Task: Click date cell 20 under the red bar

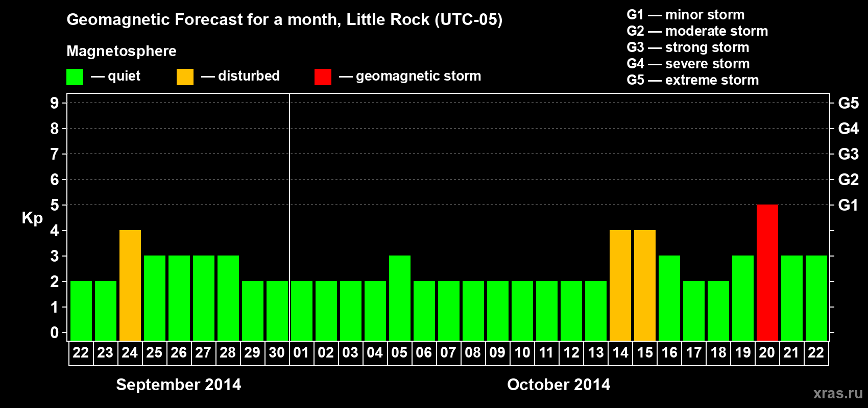Action: (767, 353)
